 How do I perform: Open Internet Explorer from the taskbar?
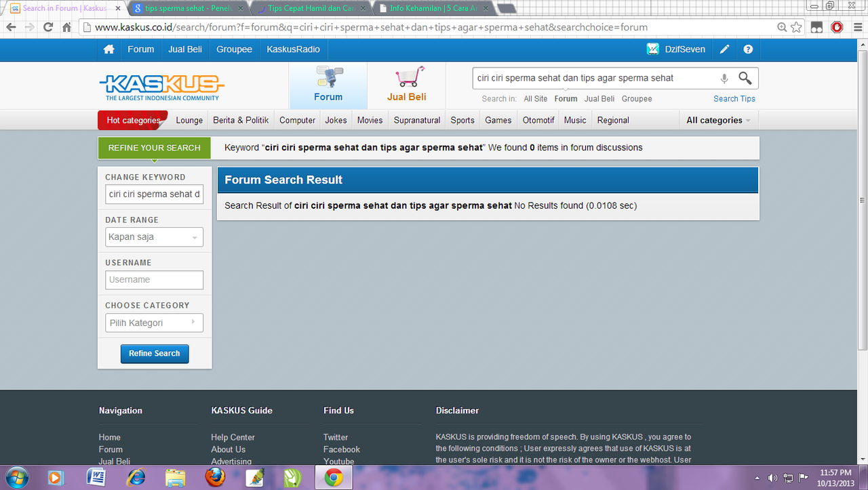136,478
